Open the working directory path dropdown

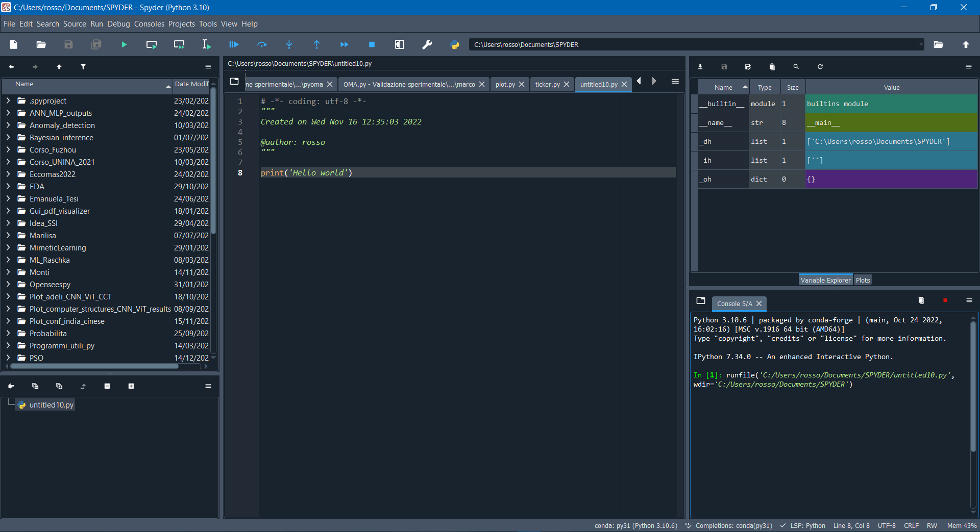921,45
